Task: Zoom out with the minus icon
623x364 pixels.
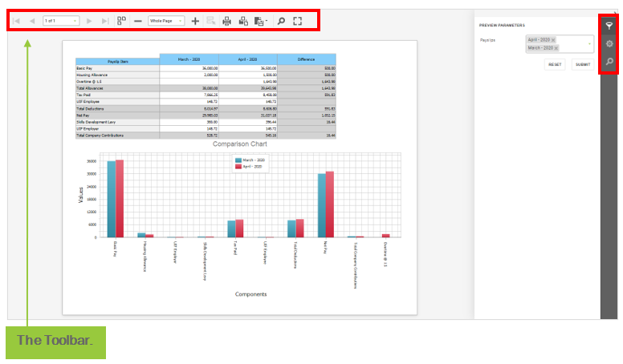Action: click(x=138, y=21)
